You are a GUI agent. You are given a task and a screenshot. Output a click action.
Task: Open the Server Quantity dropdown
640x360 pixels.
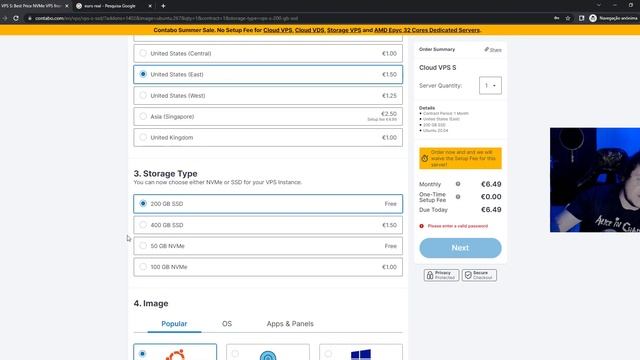tap(490, 86)
